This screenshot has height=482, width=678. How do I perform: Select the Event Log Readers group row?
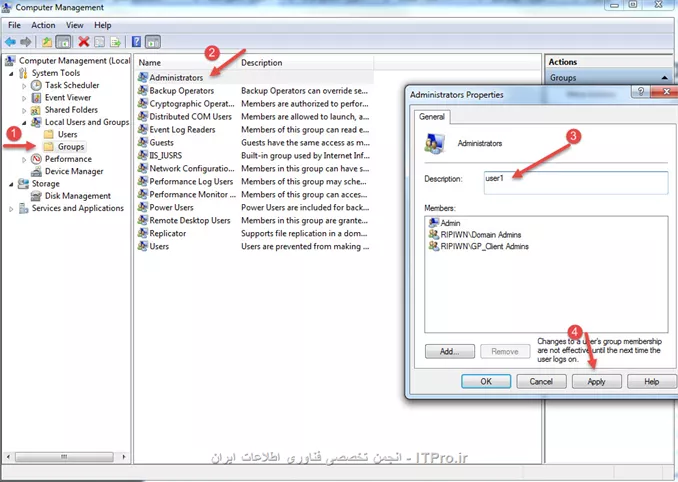(x=254, y=129)
